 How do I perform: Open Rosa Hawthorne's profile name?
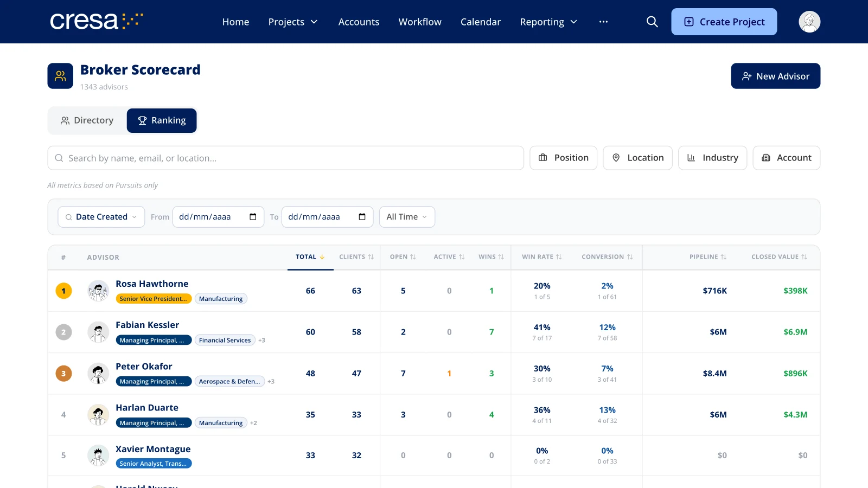pyautogui.click(x=152, y=284)
